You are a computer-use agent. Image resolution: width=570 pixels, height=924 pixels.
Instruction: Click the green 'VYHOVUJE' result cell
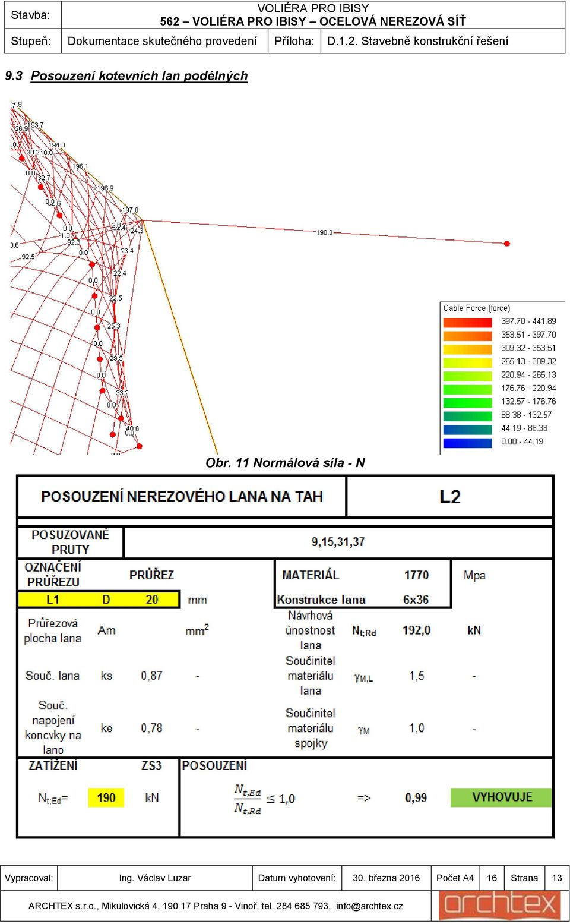pyautogui.click(x=502, y=797)
